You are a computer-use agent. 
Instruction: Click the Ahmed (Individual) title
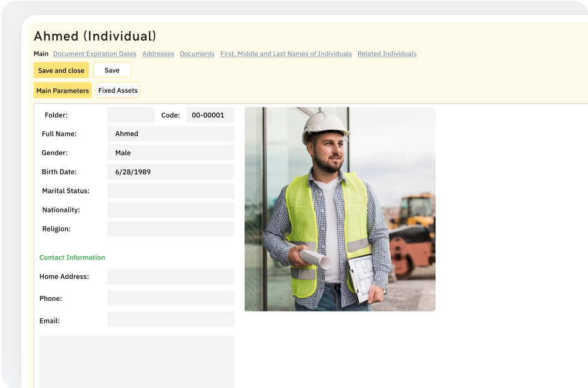[x=95, y=36]
